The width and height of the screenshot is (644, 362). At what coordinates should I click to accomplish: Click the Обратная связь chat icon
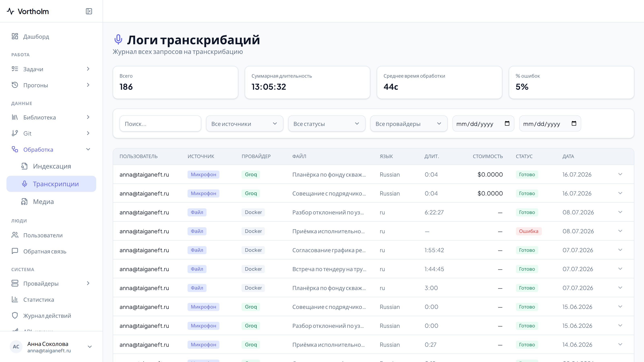click(x=15, y=251)
